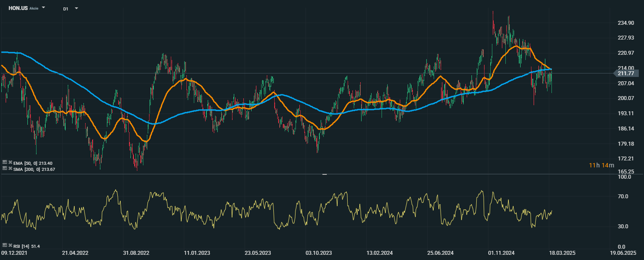Viewport: 644px width, 260px height.
Task: Remove the SMA 200 indicator with X
Action: (x=10, y=169)
